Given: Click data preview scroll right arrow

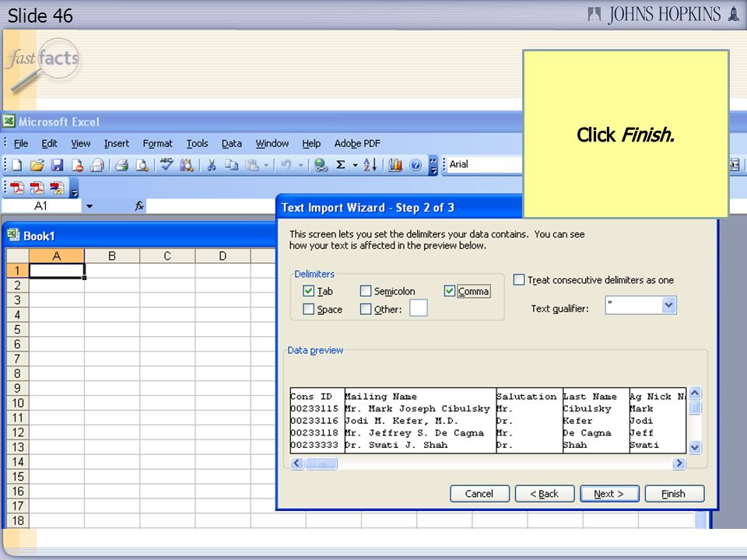Looking at the screenshot, I should (x=679, y=464).
